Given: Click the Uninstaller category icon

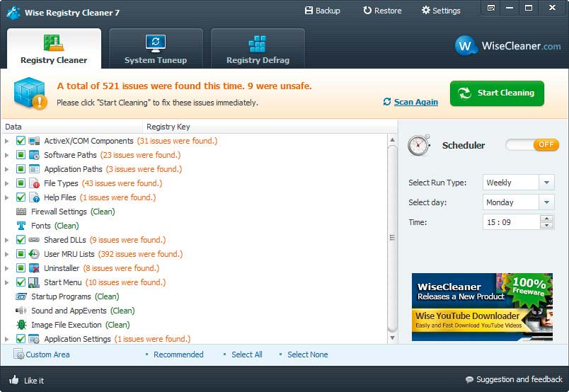Looking at the screenshot, I should click(34, 268).
